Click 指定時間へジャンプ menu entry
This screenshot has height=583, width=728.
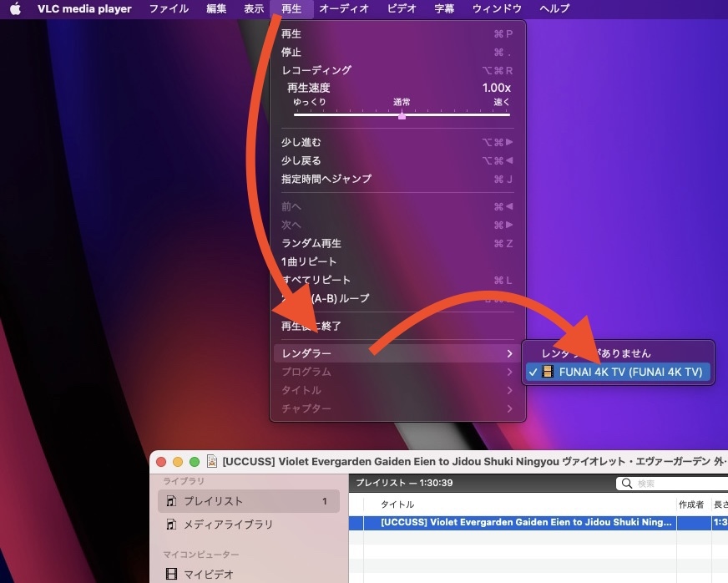coord(326,179)
